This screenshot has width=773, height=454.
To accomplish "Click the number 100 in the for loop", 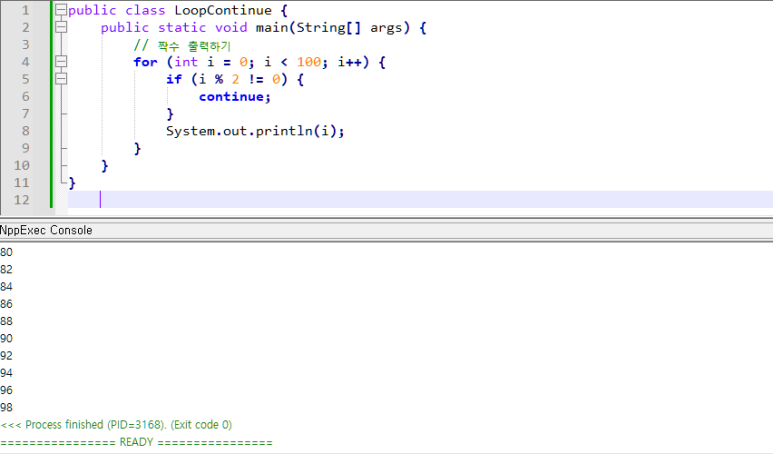I will click(x=309, y=62).
